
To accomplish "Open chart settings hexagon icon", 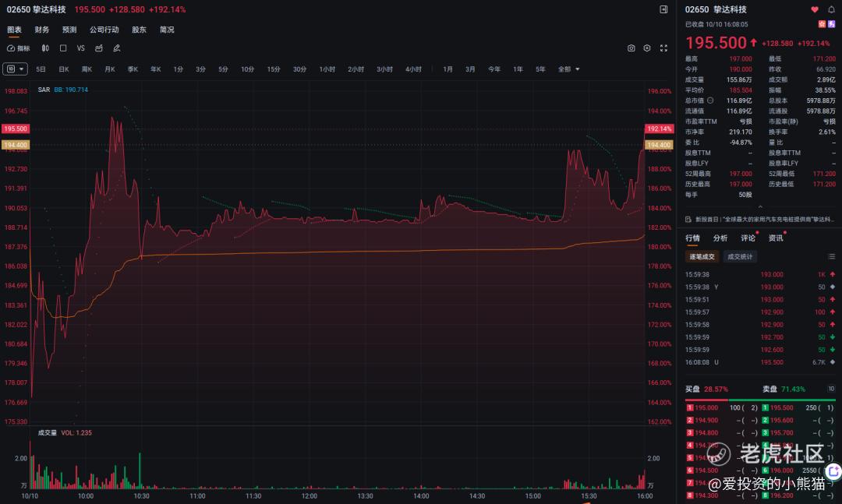I will (x=647, y=48).
